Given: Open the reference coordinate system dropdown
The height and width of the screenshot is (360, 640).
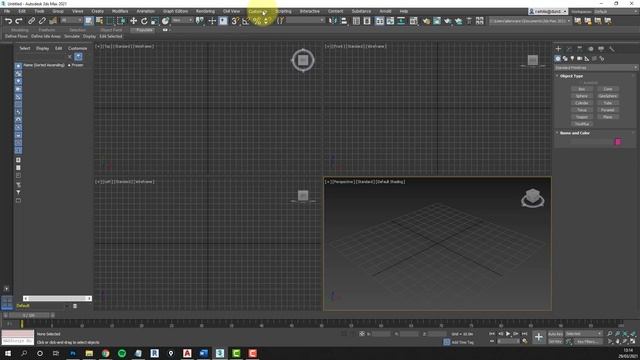Looking at the screenshot, I should click(x=182, y=20).
